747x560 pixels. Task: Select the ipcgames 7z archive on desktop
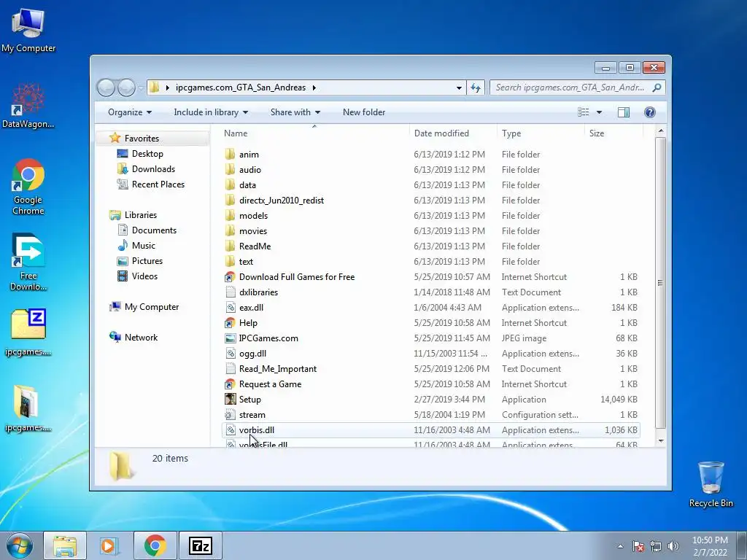[28, 332]
